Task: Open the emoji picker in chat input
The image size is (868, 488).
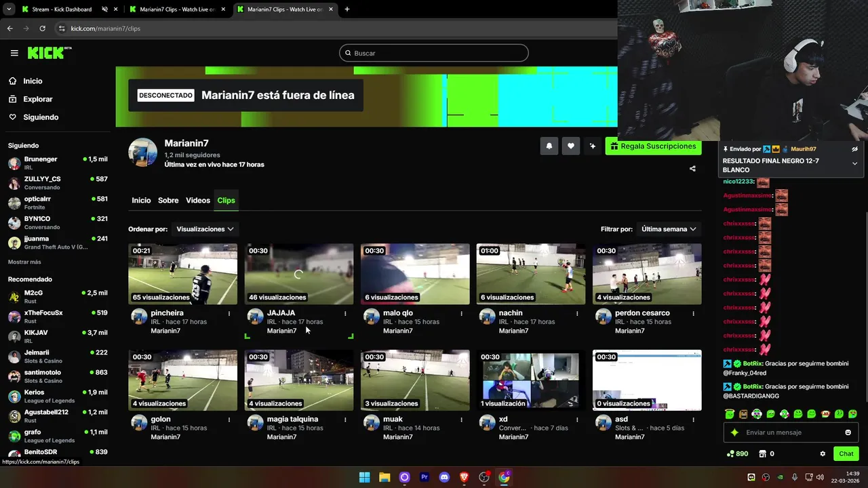Action: tap(848, 432)
